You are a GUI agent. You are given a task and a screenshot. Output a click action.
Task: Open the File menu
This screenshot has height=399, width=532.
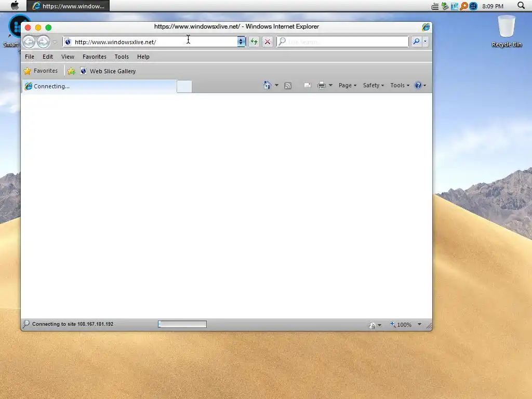tap(30, 57)
